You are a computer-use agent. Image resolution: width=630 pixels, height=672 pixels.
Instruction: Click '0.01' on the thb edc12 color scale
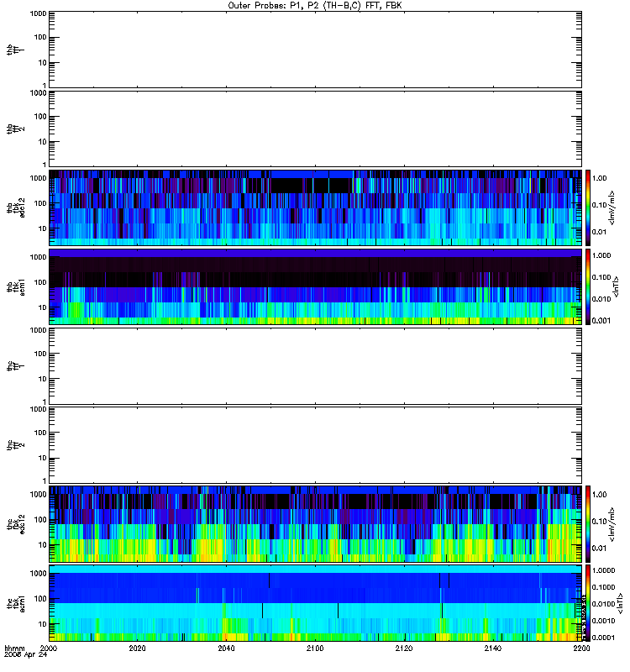coord(600,232)
